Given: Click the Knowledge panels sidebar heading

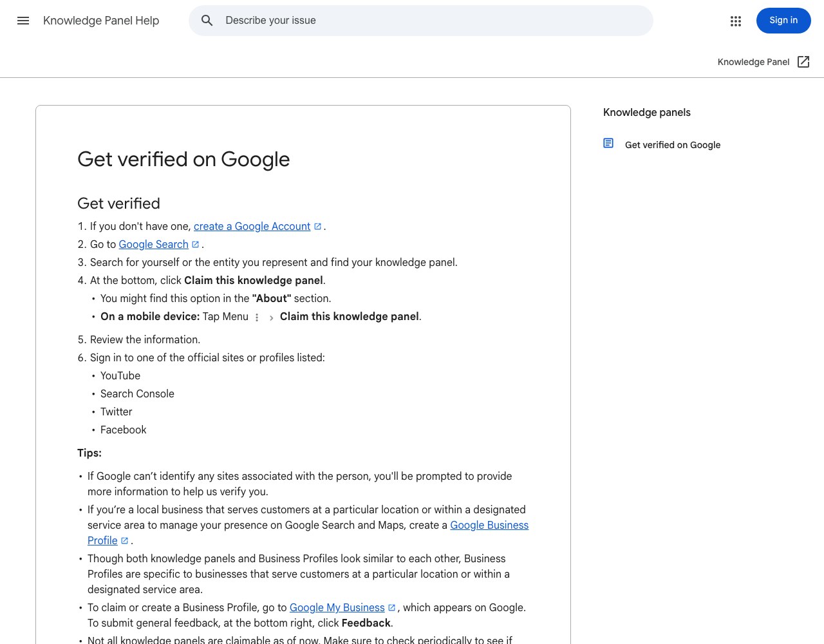Looking at the screenshot, I should (647, 112).
